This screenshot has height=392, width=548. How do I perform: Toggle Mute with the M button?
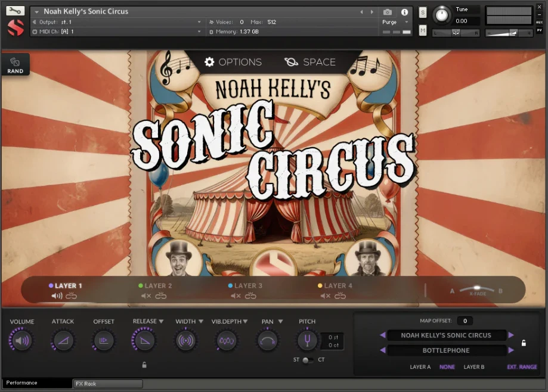pyautogui.click(x=423, y=31)
